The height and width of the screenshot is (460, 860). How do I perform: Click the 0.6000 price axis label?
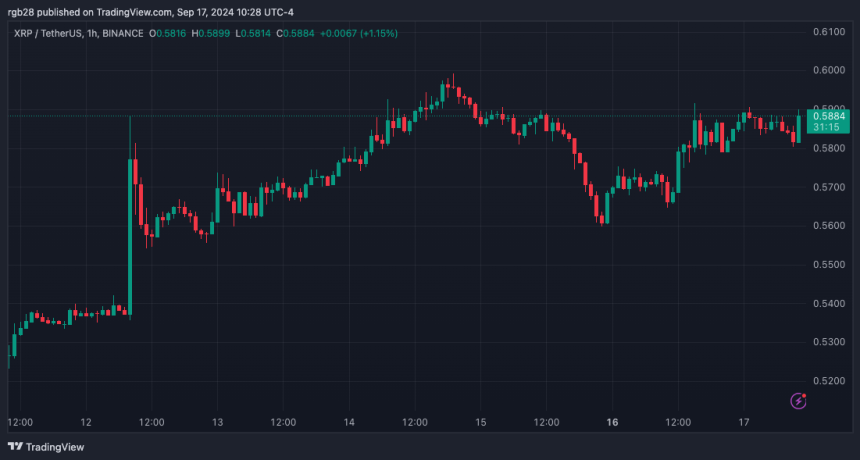(x=830, y=70)
